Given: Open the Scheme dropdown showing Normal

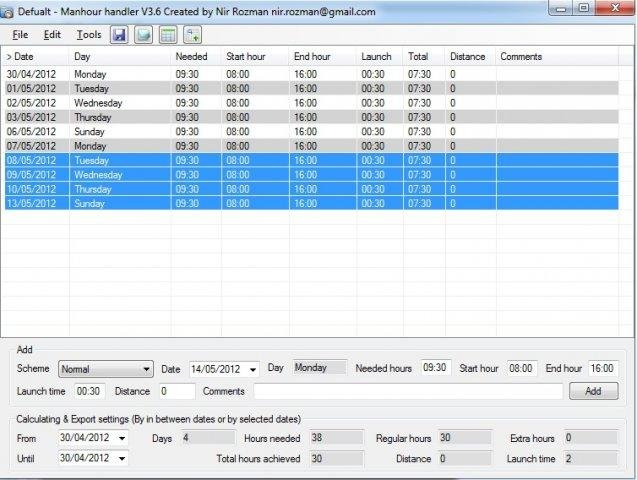Looking at the screenshot, I should pyautogui.click(x=106, y=369).
